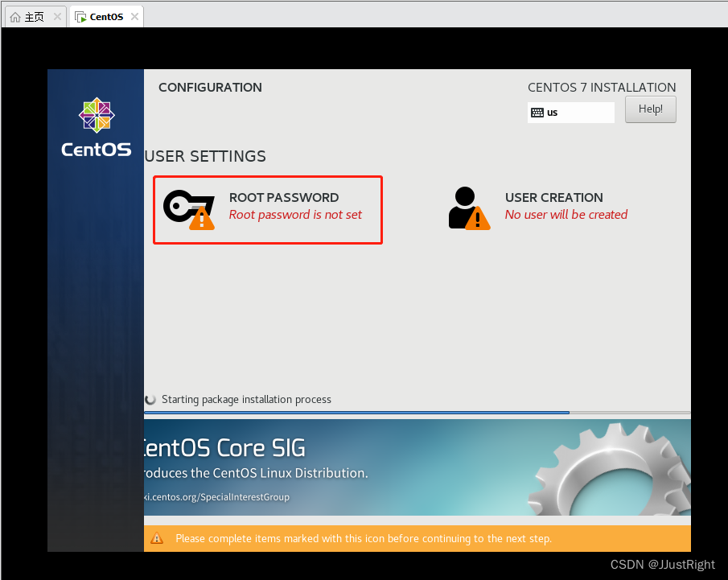Close the CentOS tab
This screenshot has height=580, width=728.
(x=134, y=17)
